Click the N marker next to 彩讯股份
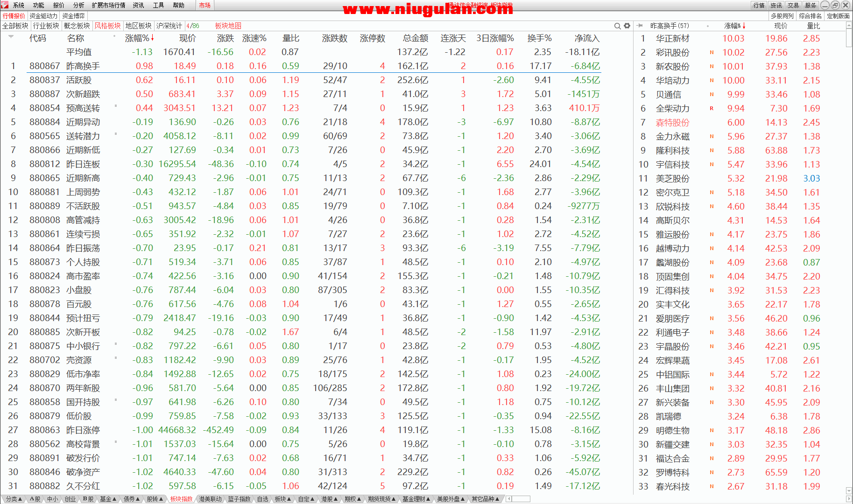 712,52
